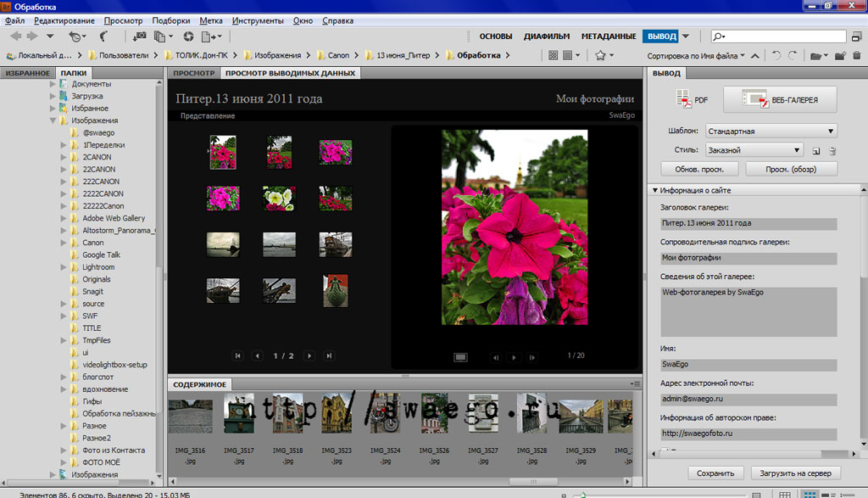Open the СОДЕРЖИМОЕ panel flyout menu icon

[635, 383]
